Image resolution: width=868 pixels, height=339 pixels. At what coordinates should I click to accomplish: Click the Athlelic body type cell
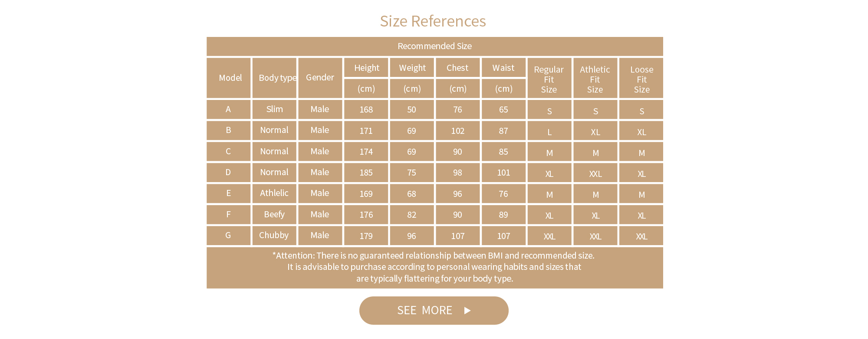tap(274, 193)
